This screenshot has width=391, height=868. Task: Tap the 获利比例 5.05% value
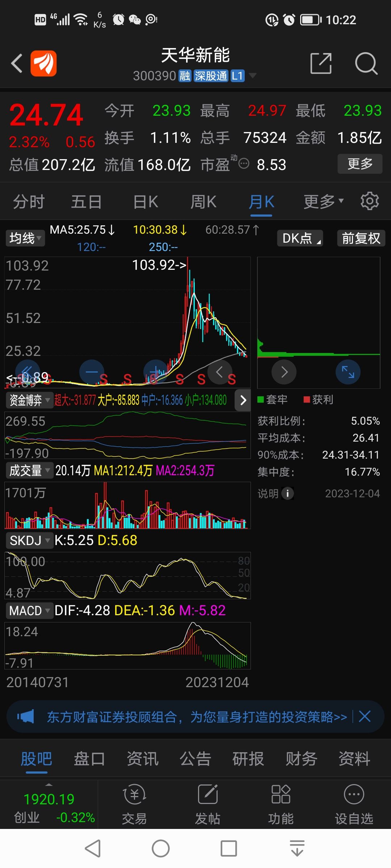coord(365,421)
